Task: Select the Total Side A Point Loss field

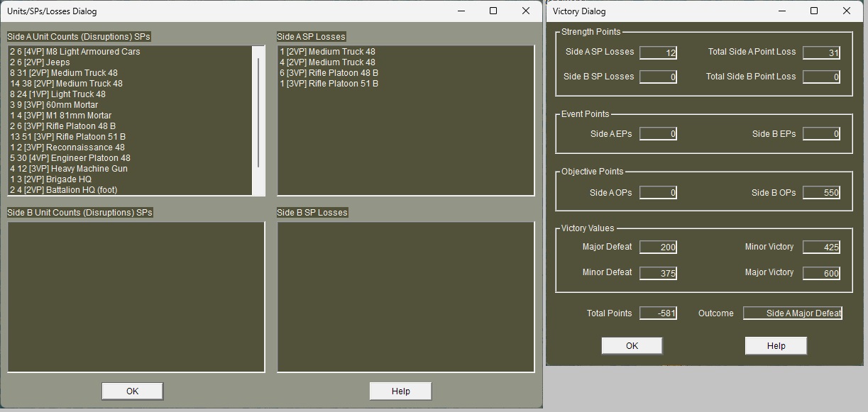Action: click(821, 52)
